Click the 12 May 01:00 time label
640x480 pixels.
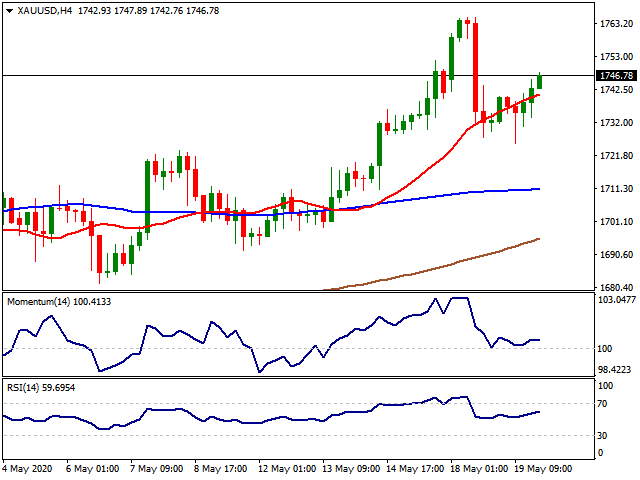pos(287,469)
